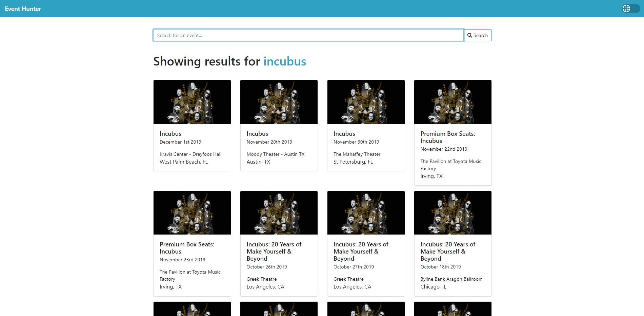Click Los Angeles, CA under October 26th card
Screen dimensions: 644x316
pos(265,287)
